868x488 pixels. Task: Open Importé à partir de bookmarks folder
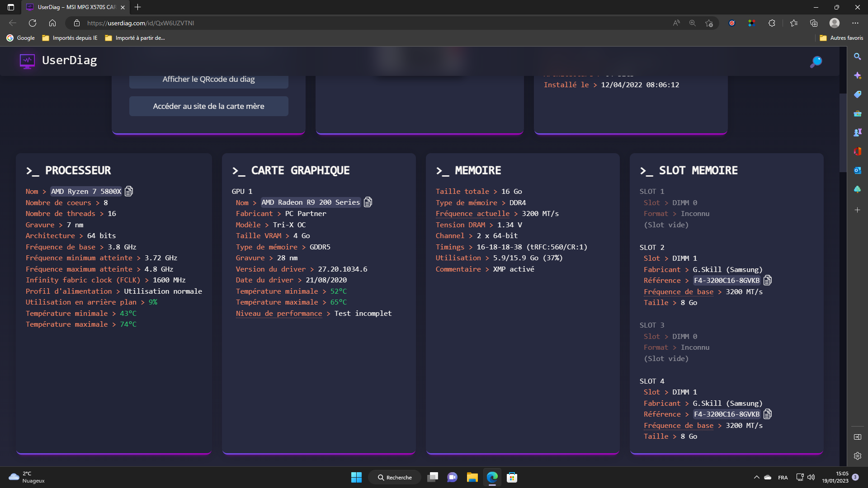coord(135,38)
